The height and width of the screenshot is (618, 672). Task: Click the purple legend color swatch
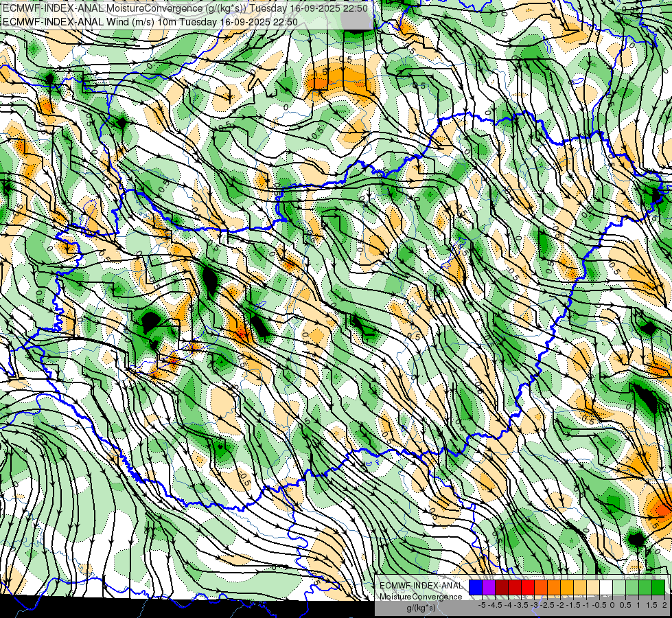pos(489,588)
